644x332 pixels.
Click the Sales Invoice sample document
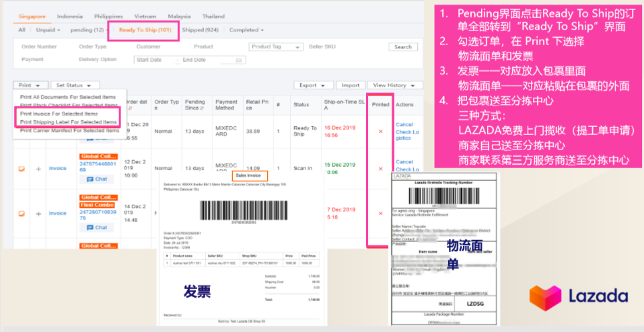tap(242, 249)
